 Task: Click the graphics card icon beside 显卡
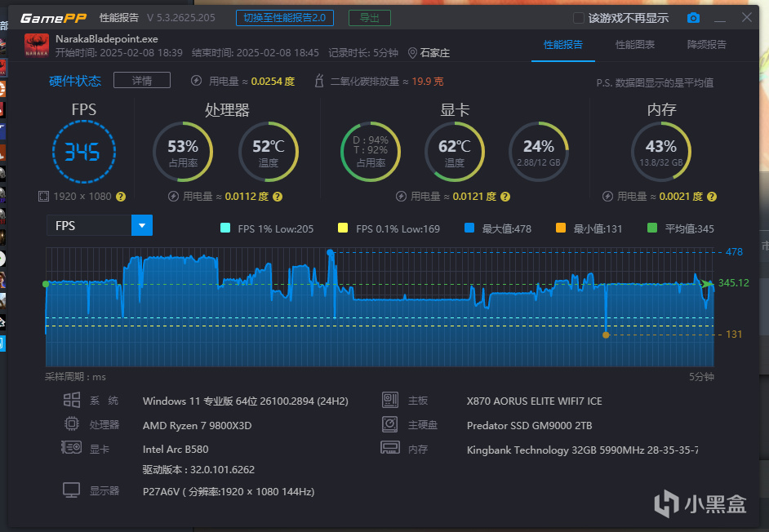71,447
